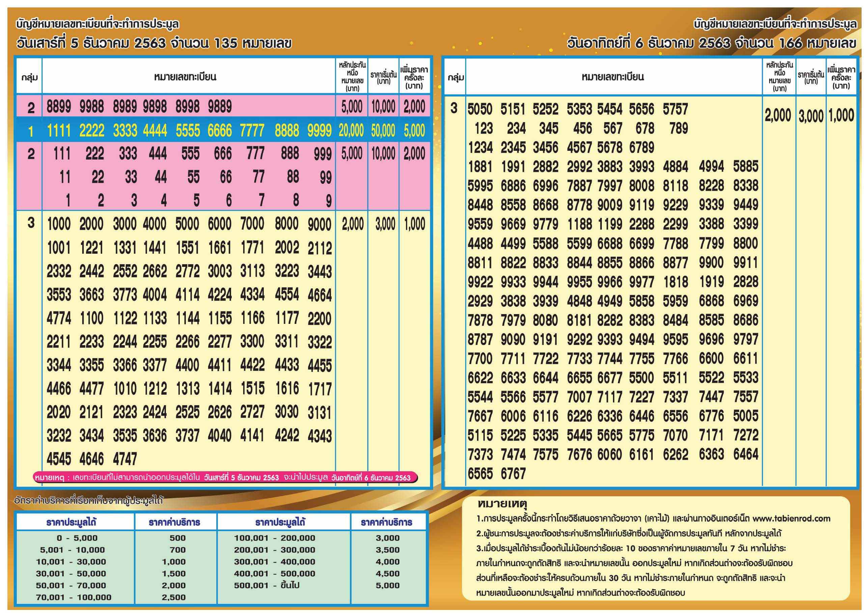Click the 2,500 service fee
Viewport: 868px width, 614px height.
coord(173,597)
